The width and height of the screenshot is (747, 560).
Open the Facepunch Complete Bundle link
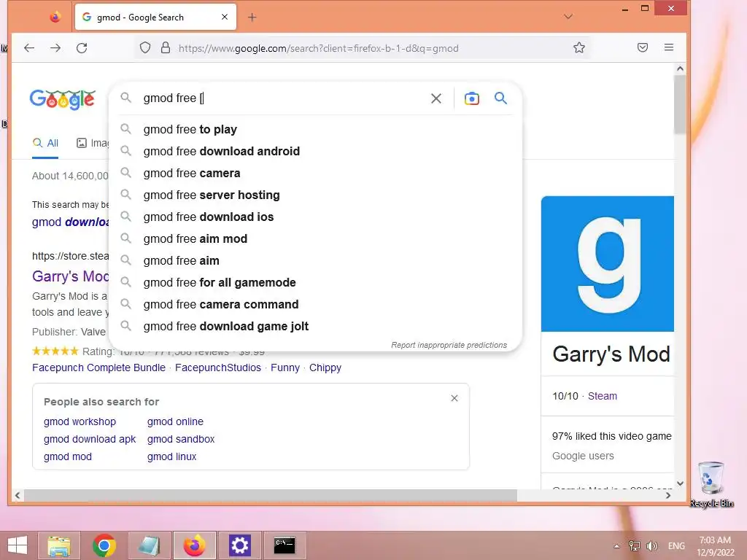coord(98,367)
